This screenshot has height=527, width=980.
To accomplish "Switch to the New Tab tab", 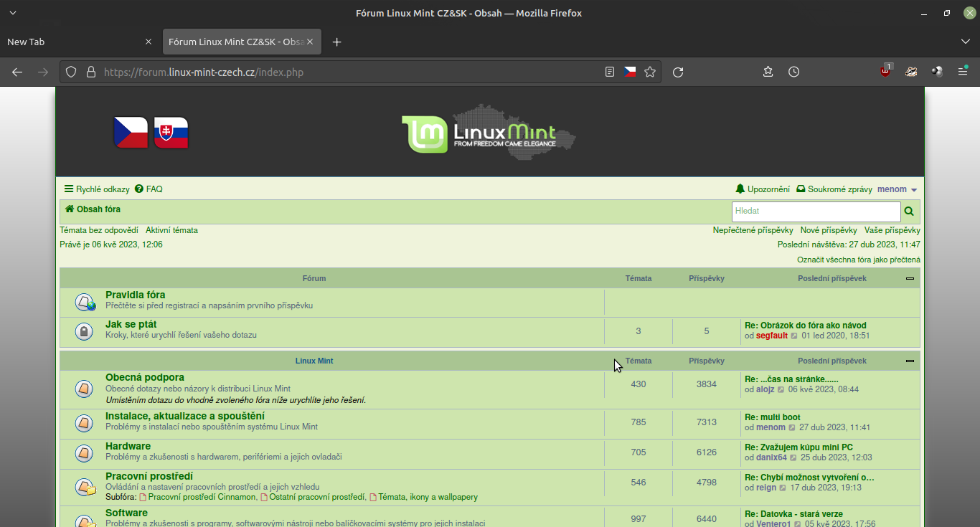I will 72,42.
